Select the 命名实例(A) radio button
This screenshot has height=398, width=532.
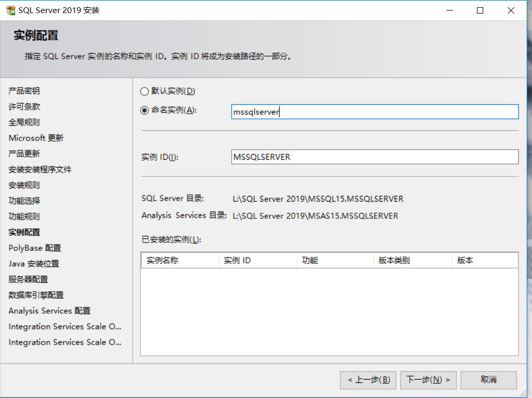click(145, 110)
